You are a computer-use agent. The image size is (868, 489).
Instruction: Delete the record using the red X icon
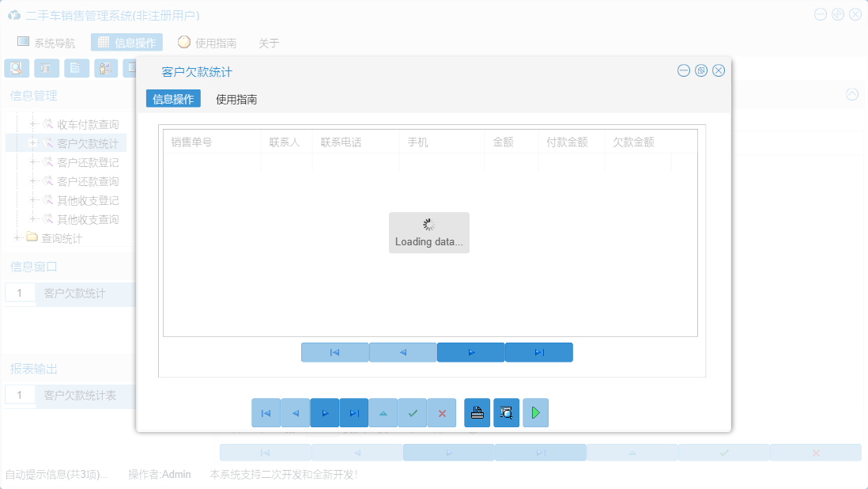click(x=442, y=412)
